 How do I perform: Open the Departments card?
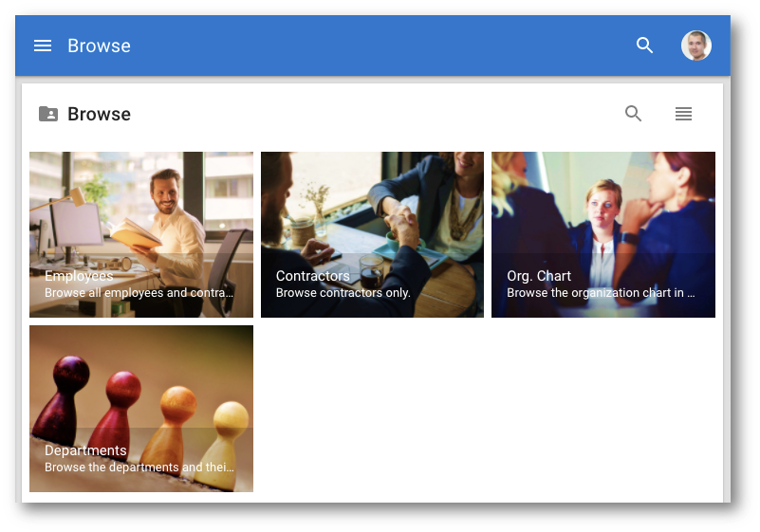(141, 409)
